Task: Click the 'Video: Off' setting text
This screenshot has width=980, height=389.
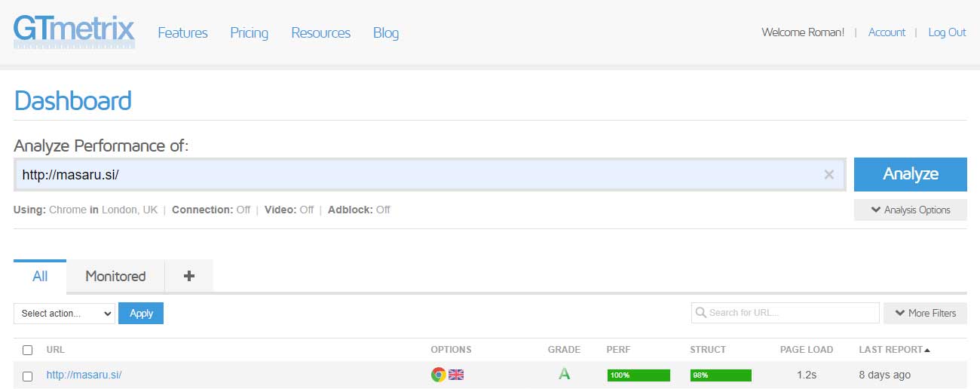Action: [289, 210]
